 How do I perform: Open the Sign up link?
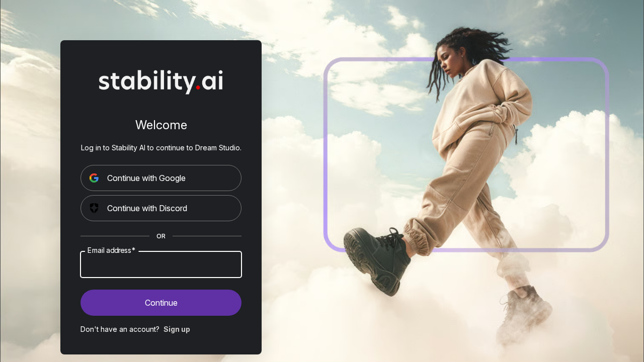pyautogui.click(x=177, y=329)
